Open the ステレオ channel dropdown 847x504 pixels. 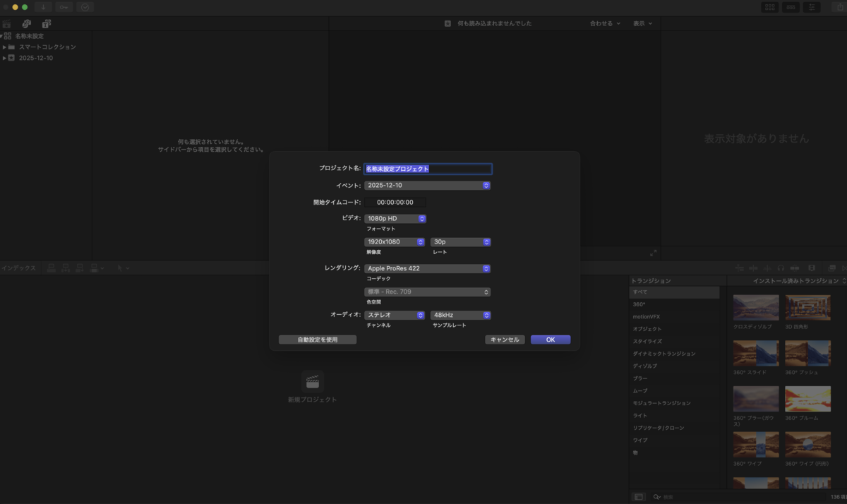pyautogui.click(x=395, y=316)
